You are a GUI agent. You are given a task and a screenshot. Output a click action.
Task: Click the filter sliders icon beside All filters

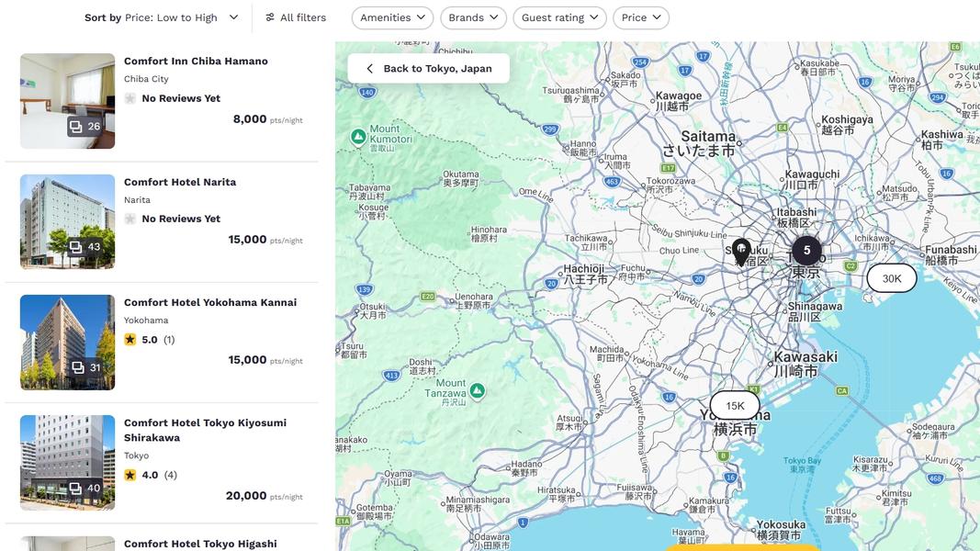click(x=270, y=17)
